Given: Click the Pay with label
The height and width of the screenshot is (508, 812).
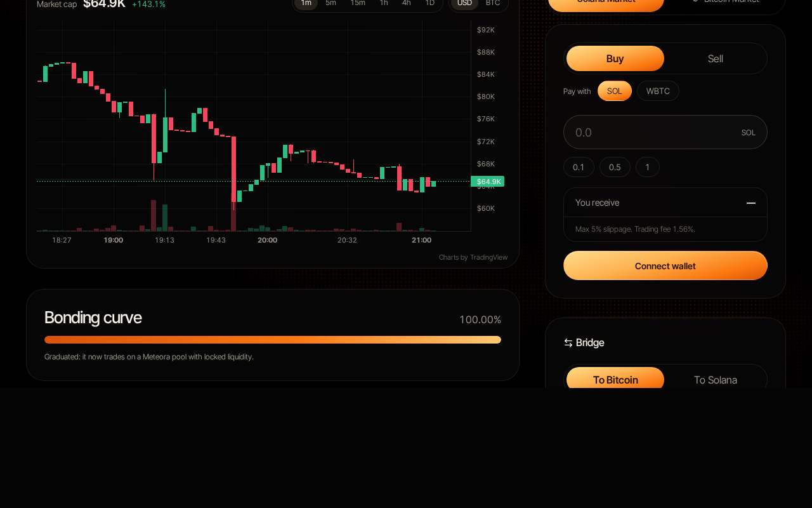Looking at the screenshot, I should point(577,91).
